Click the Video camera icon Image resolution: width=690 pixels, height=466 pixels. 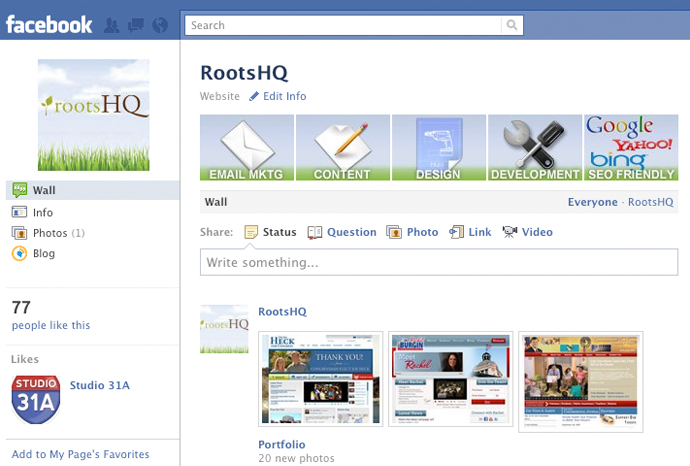510,232
